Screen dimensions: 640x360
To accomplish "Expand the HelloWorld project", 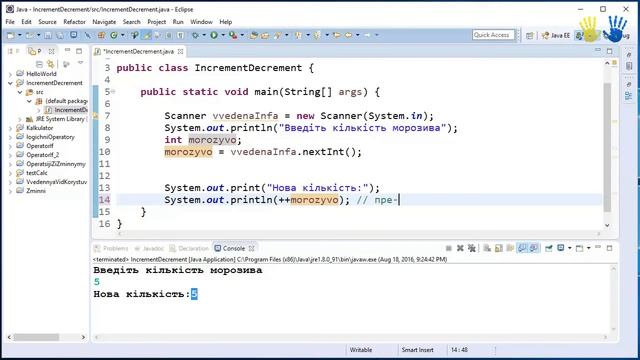I will (10, 74).
